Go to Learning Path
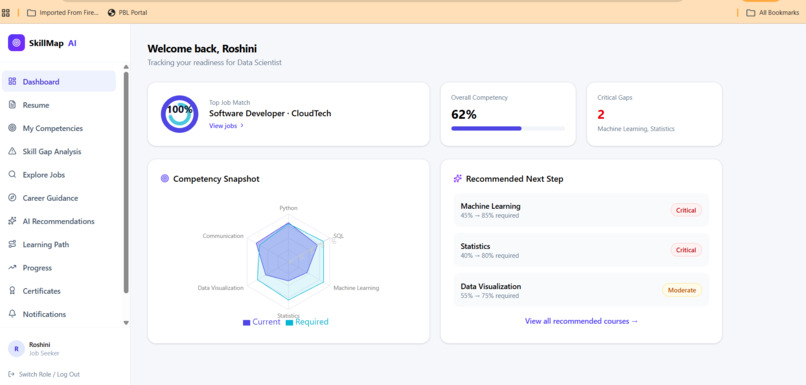 pos(59,244)
